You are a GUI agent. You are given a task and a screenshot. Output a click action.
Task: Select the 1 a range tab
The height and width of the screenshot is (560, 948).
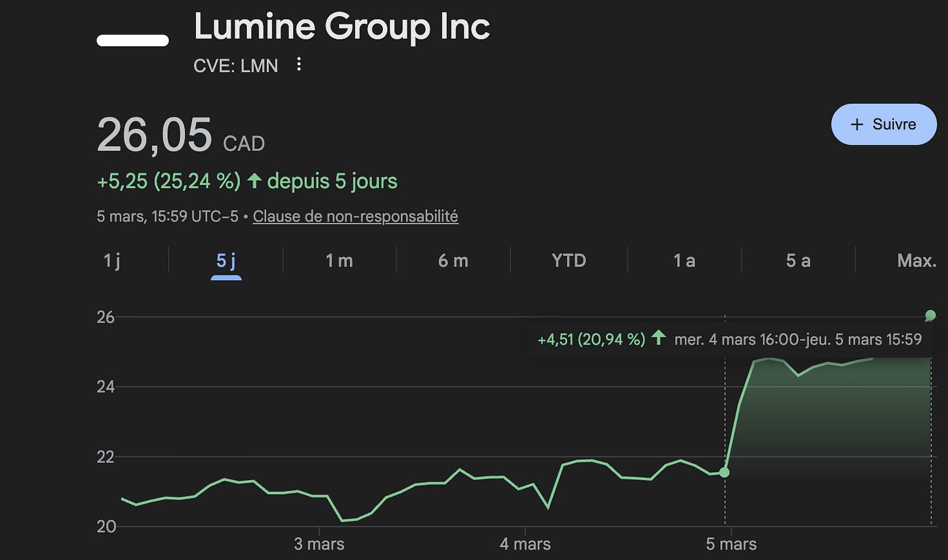[684, 261]
